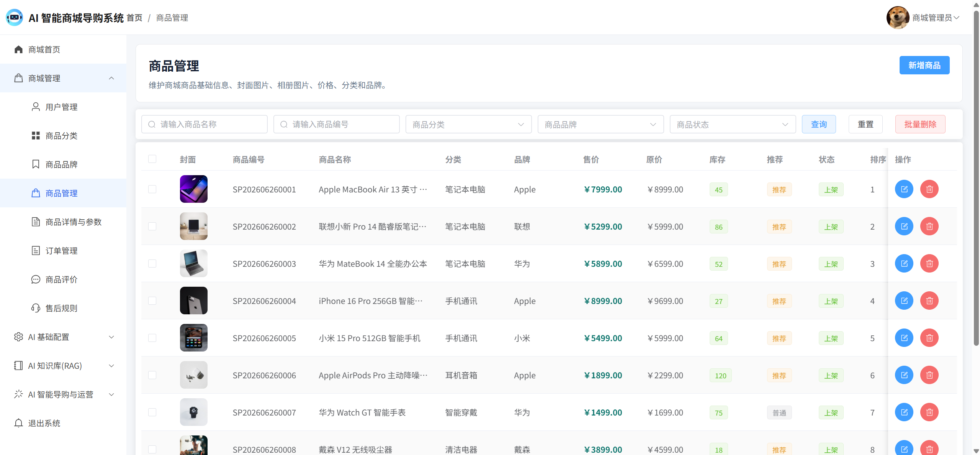
Task: Open the MacBook Air cover thumbnail
Action: [x=194, y=189]
